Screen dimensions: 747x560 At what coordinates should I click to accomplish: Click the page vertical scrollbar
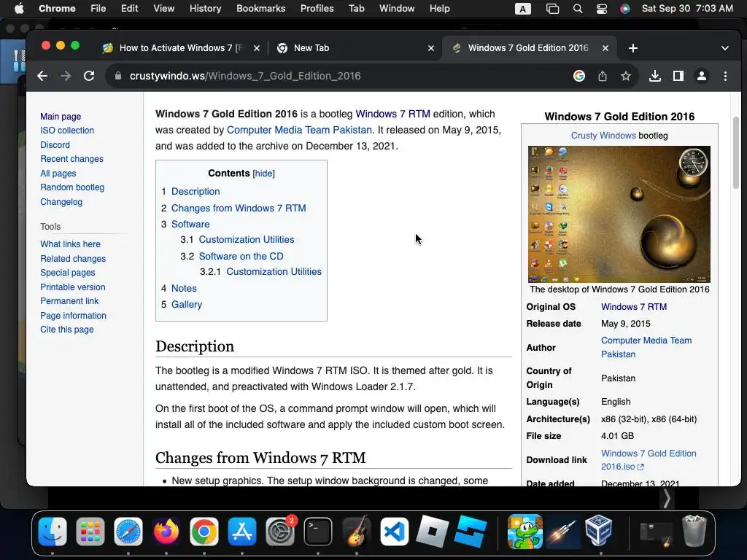click(x=735, y=152)
